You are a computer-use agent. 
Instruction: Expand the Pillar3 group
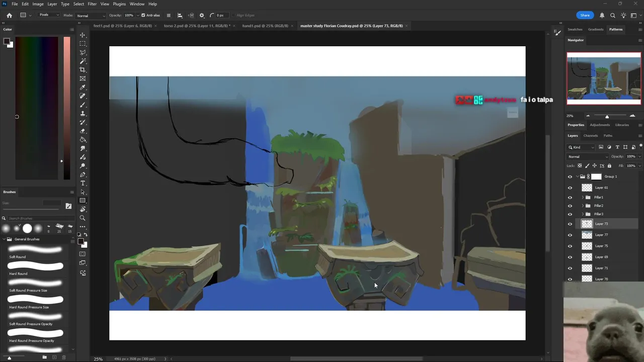[583, 214]
